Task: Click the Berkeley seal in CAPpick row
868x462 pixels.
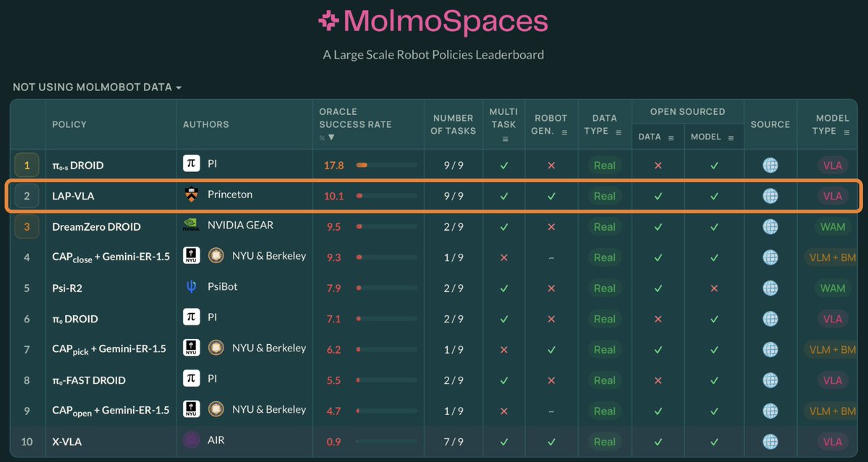Action: pos(216,348)
